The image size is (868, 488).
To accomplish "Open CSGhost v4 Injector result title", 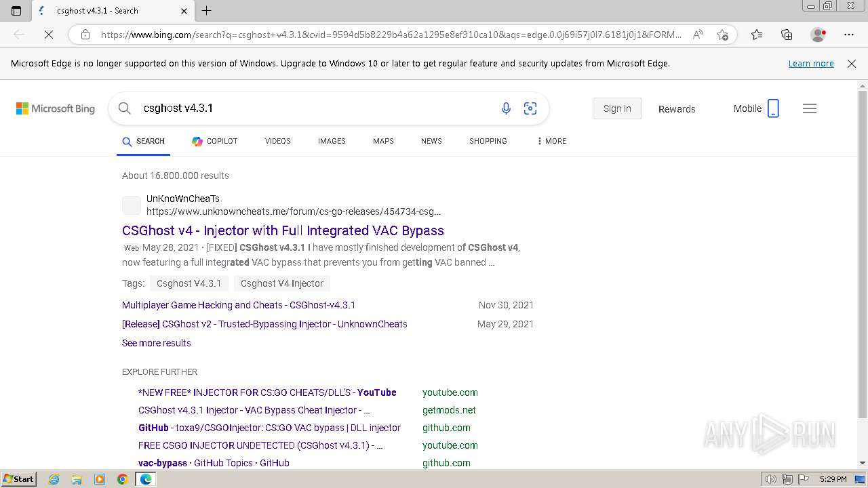I will (283, 230).
